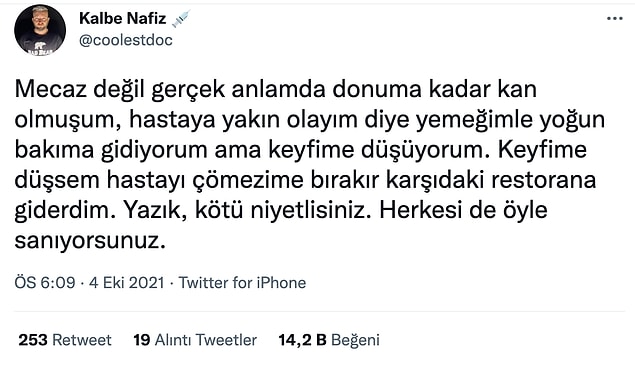Open the Alıntı Tweetler list

pyautogui.click(x=206, y=340)
